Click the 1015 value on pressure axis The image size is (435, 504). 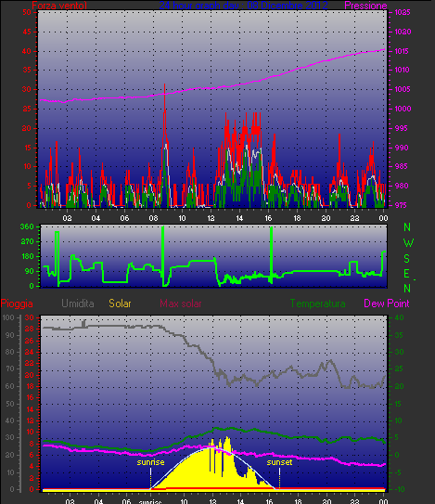pos(402,51)
